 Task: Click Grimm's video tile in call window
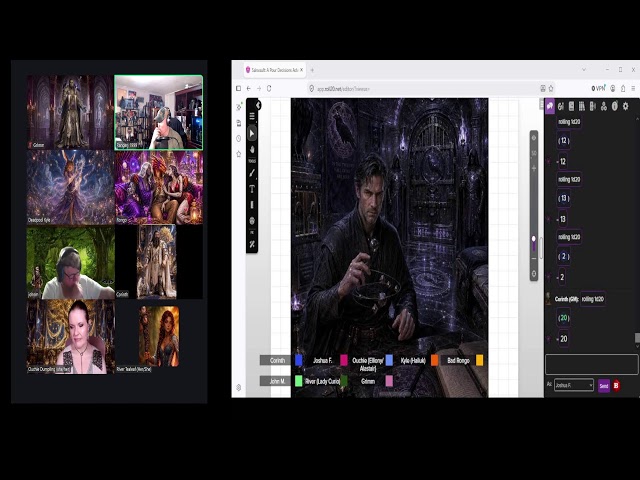pyautogui.click(x=70, y=111)
